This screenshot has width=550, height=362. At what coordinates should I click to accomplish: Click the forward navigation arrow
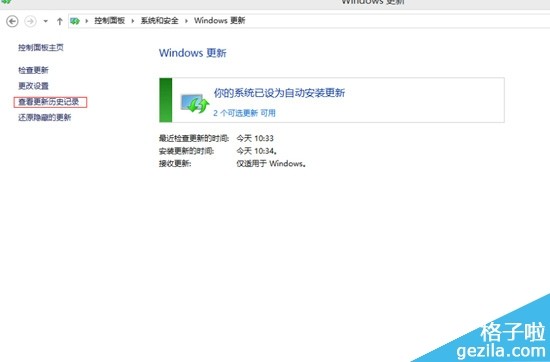30,21
